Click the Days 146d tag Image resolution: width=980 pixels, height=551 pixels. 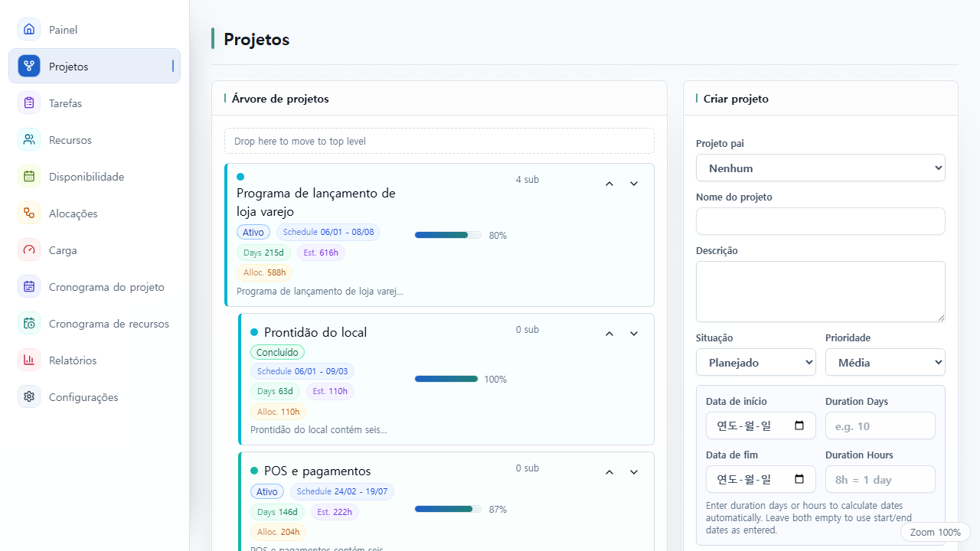(x=277, y=512)
